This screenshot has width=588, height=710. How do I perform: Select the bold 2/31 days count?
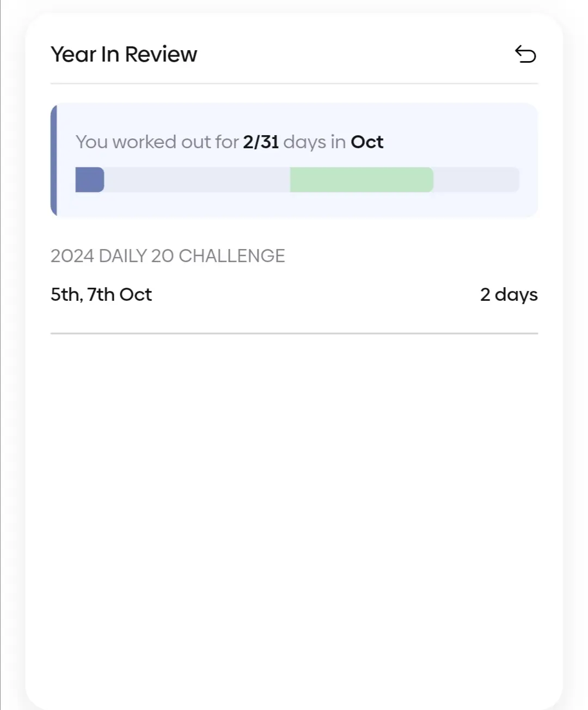pyautogui.click(x=261, y=142)
